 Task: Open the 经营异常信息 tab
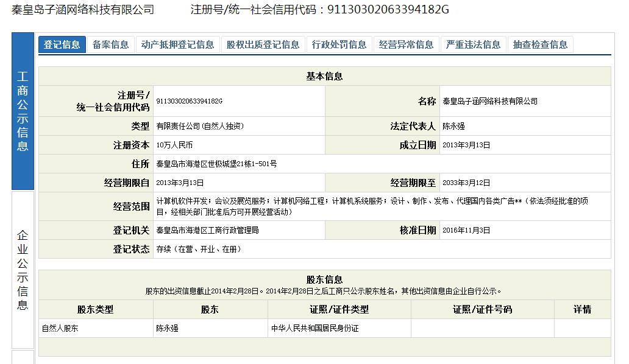(407, 44)
